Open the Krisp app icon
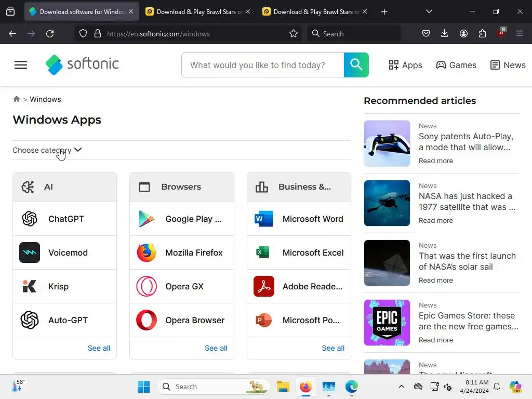Screen dimensions: 532x399 (x=30, y=286)
